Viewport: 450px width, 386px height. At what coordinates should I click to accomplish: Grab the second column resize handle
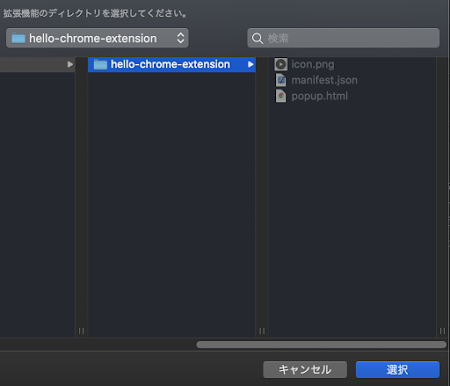(x=262, y=331)
